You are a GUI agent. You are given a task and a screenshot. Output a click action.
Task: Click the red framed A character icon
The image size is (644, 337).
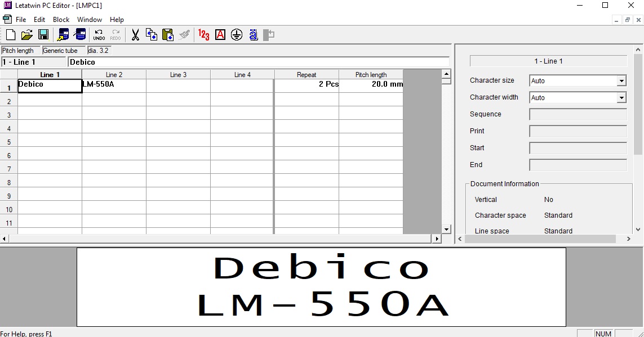(x=220, y=35)
